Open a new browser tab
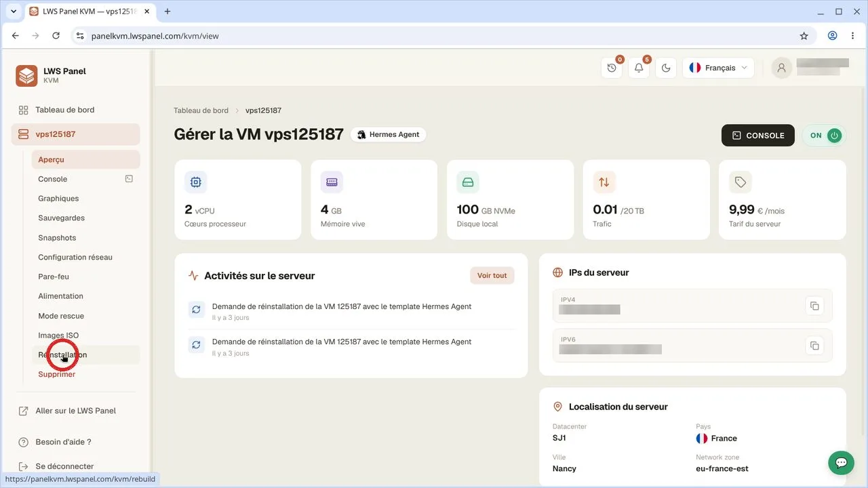Screen dimensions: 868x488 click(167, 12)
